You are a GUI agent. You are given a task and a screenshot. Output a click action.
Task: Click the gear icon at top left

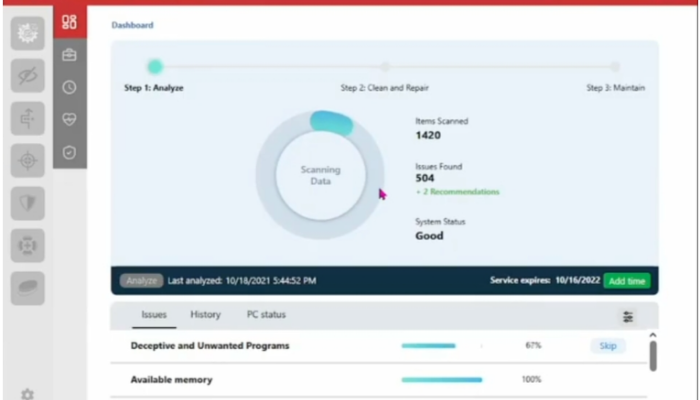(x=28, y=33)
